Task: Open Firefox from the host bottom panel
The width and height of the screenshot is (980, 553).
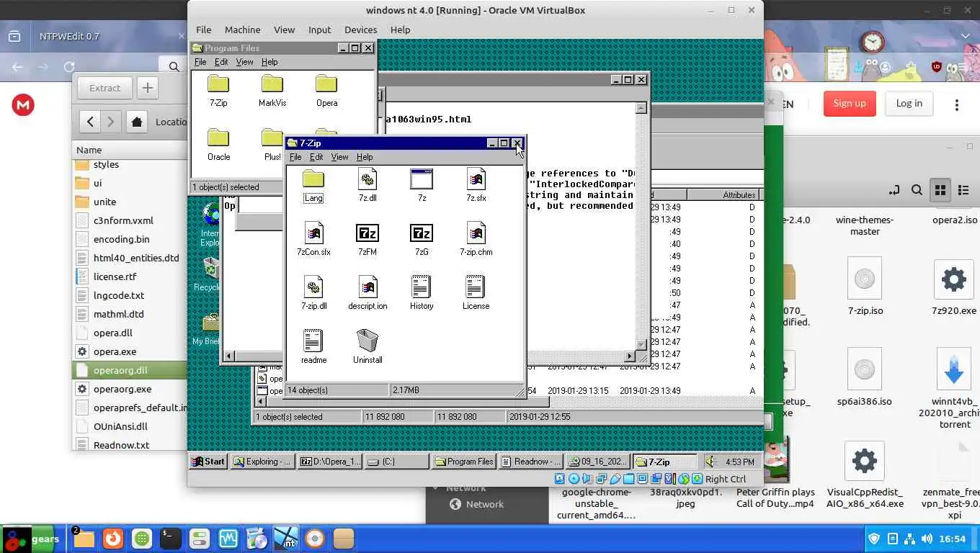Action: click(112, 539)
